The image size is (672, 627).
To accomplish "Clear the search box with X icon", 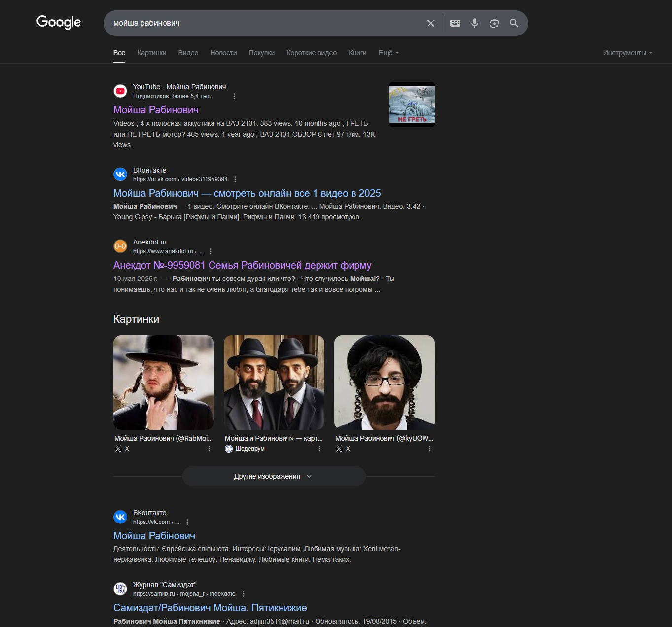I will [430, 23].
